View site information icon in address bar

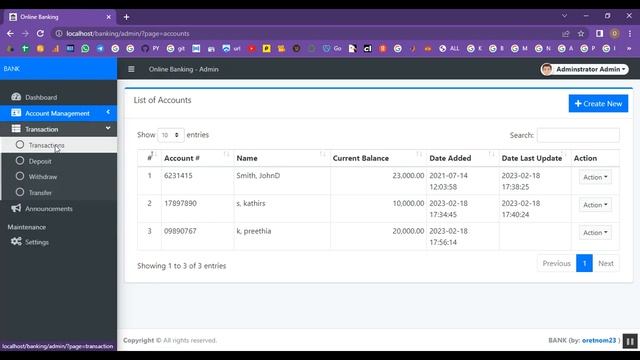[x=59, y=33]
